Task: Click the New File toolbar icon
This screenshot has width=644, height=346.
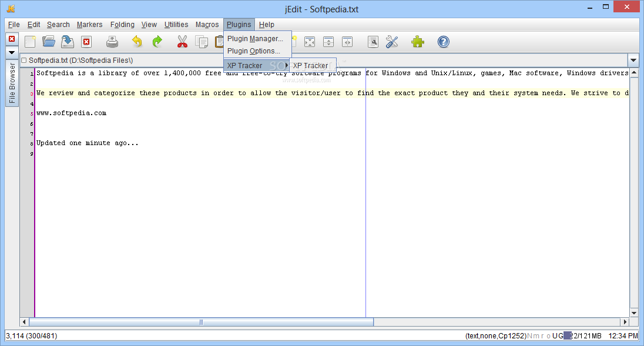Action: 30,42
